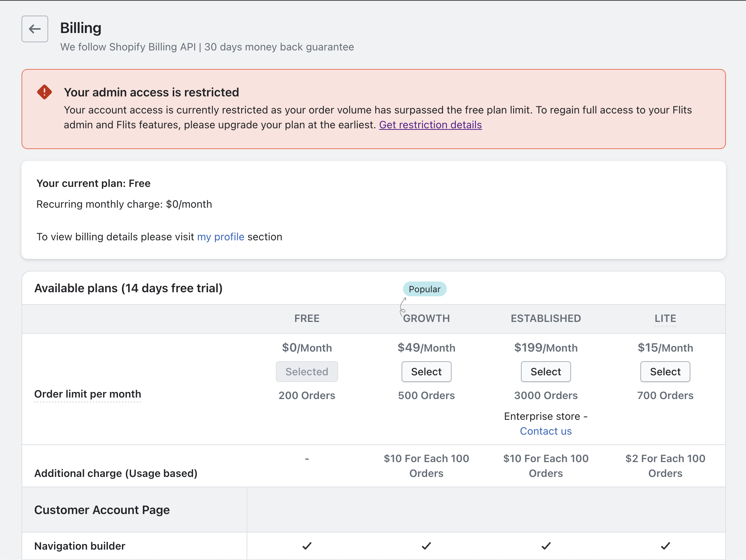The width and height of the screenshot is (746, 560).
Task: Click the red restriction warning icon
Action: (x=44, y=92)
